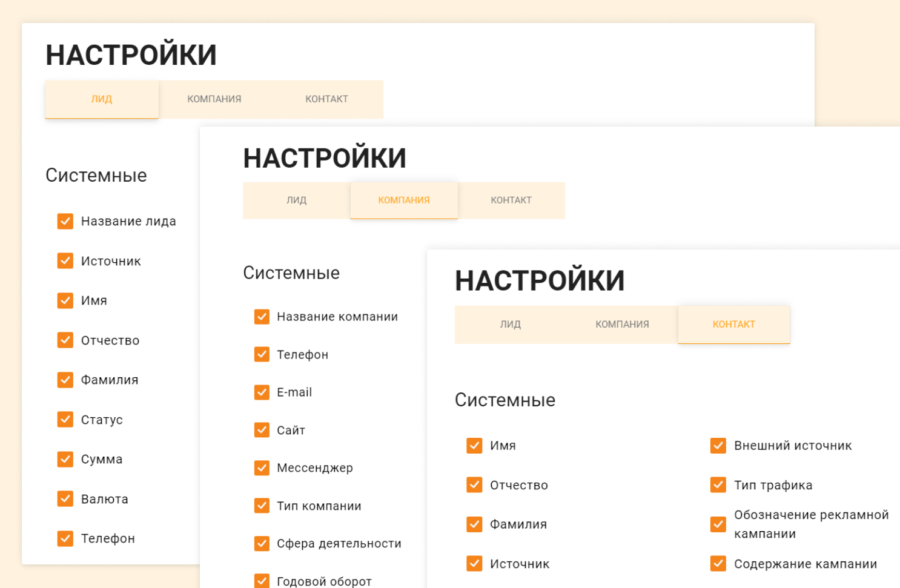Click the НАСТРОЙКИ heading in the lead settings window

[x=131, y=55]
